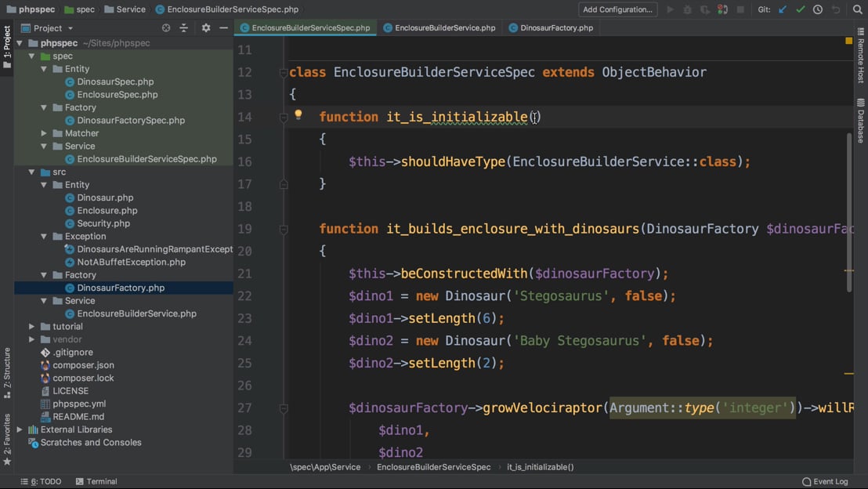Click the profiler run icon in toolbar

coord(722,9)
